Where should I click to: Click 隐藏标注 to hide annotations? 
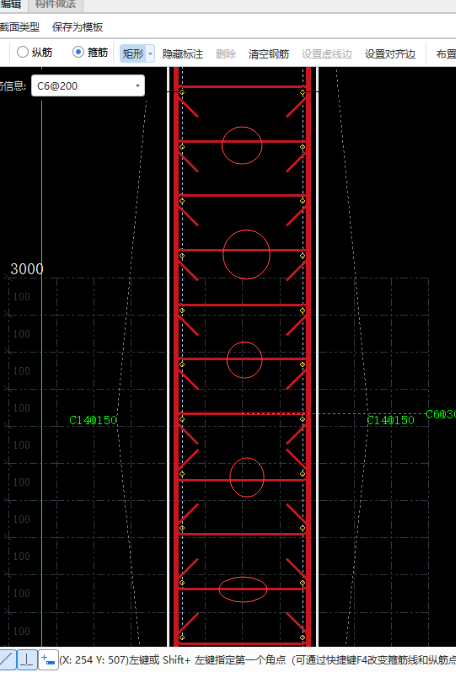coord(182,54)
